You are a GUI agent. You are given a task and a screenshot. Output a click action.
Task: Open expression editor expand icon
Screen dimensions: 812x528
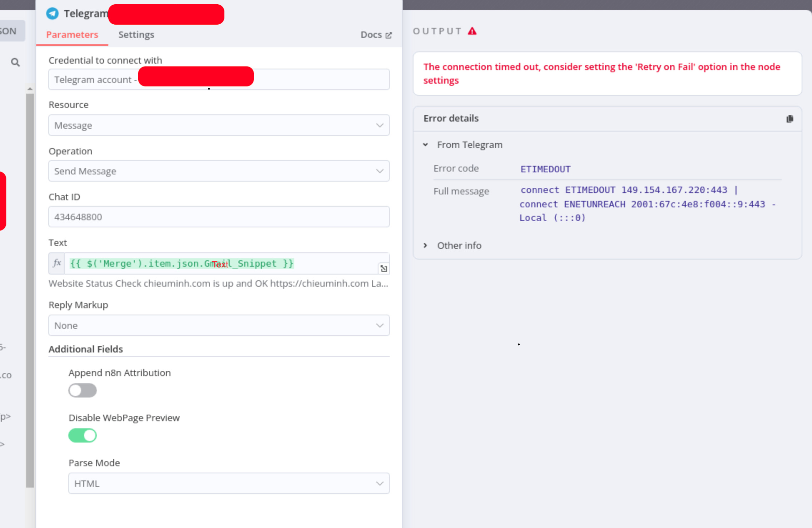pos(383,268)
